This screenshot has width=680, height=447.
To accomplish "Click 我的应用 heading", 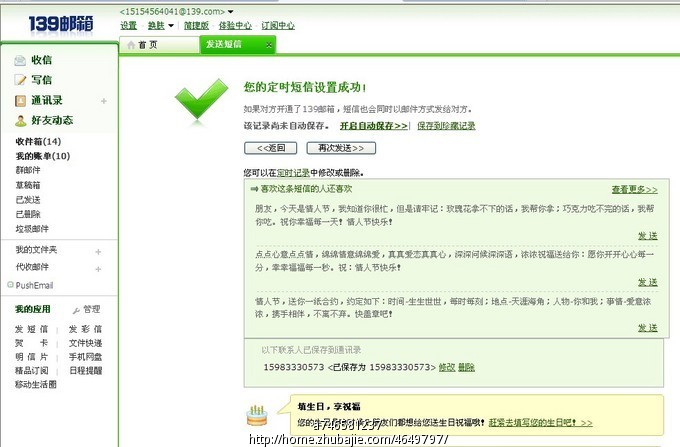I will tap(33, 309).
